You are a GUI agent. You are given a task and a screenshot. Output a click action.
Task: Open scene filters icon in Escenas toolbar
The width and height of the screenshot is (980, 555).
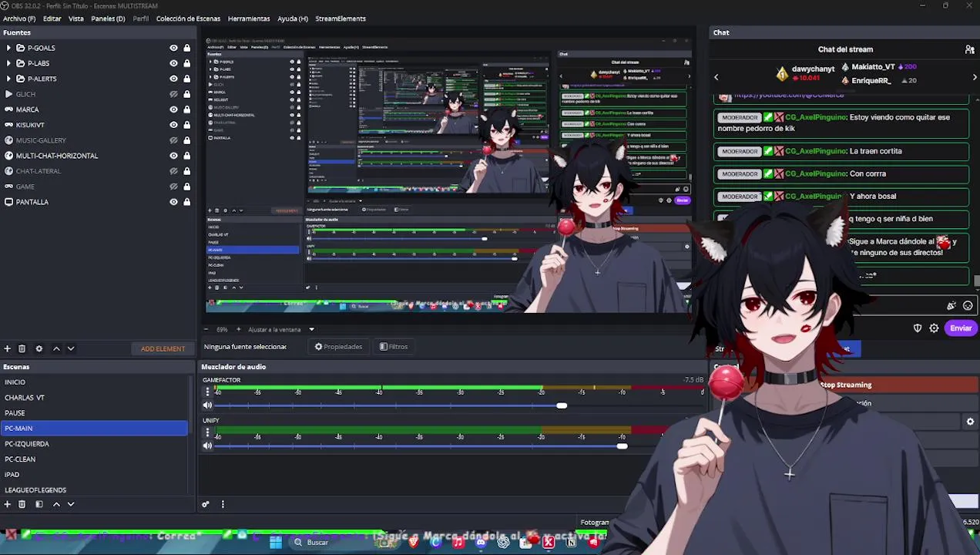[x=39, y=504]
